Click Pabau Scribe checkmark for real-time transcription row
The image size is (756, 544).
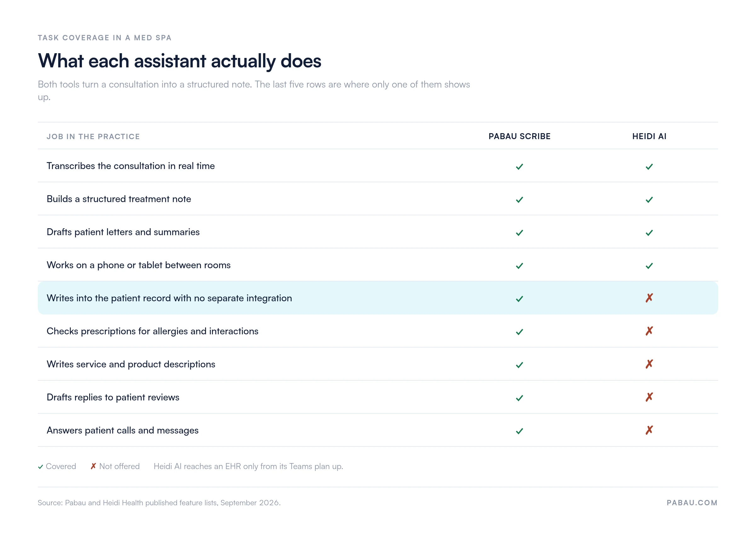coord(519,167)
